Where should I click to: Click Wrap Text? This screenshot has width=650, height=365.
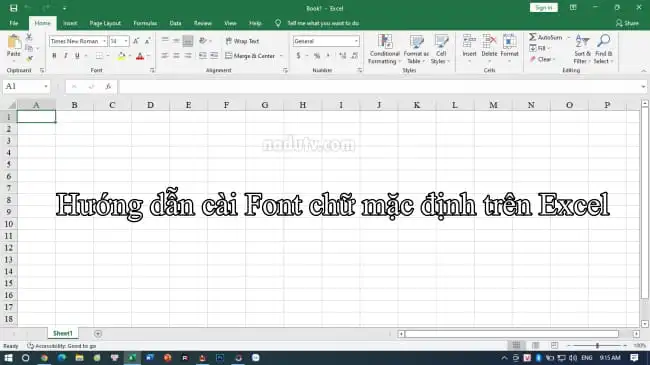coord(243,41)
